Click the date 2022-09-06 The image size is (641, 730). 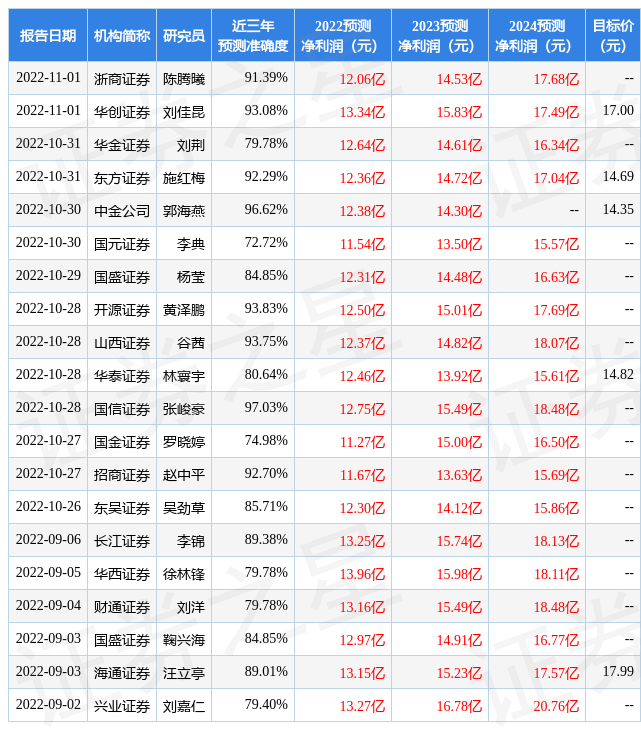(48, 540)
